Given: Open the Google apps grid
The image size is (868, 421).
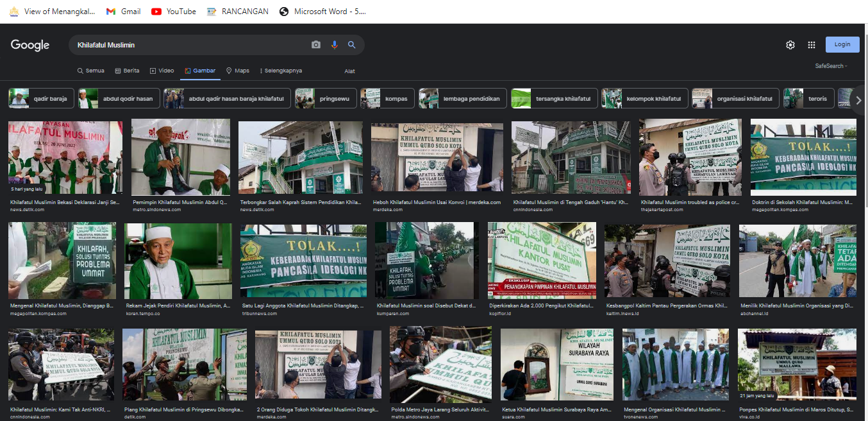Looking at the screenshot, I should coord(812,45).
